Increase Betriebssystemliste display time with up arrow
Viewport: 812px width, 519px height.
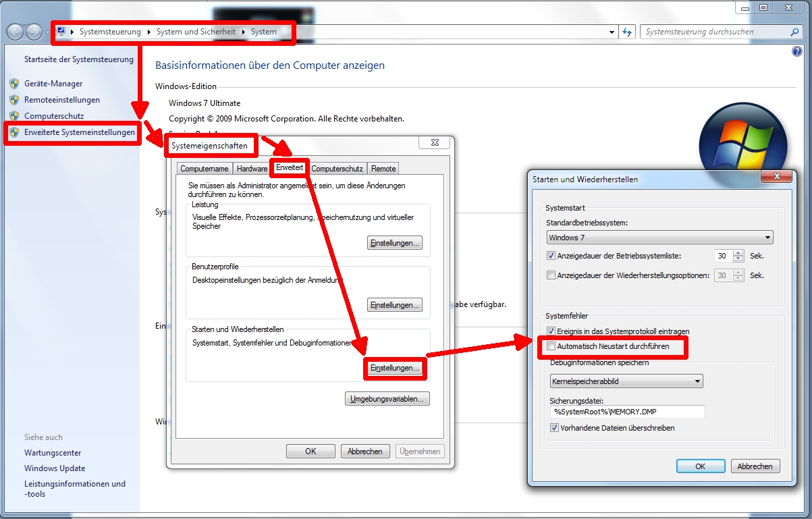tap(738, 253)
